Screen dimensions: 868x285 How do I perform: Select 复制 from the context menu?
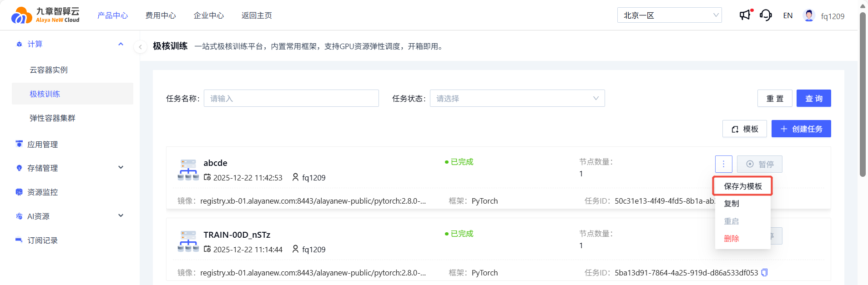coord(732,204)
